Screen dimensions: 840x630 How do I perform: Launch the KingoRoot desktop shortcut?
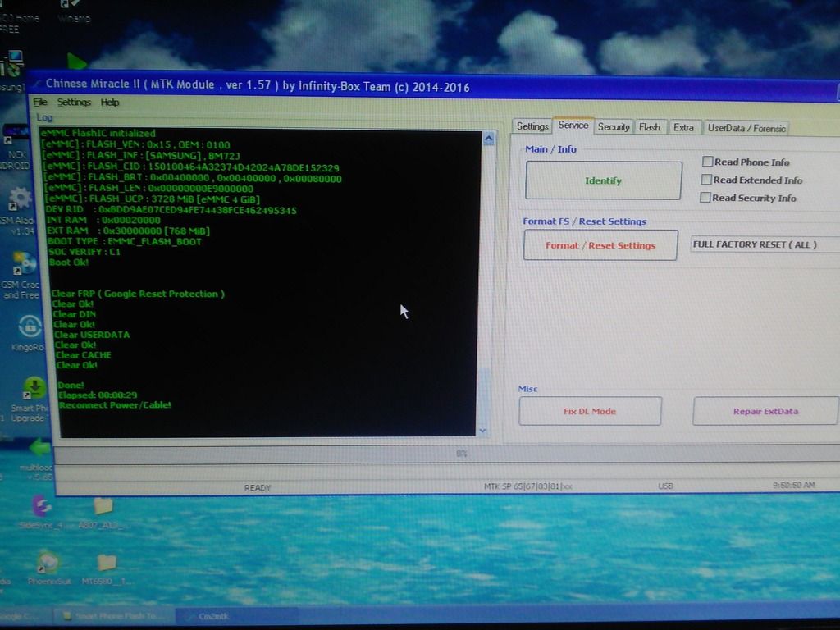pos(30,327)
